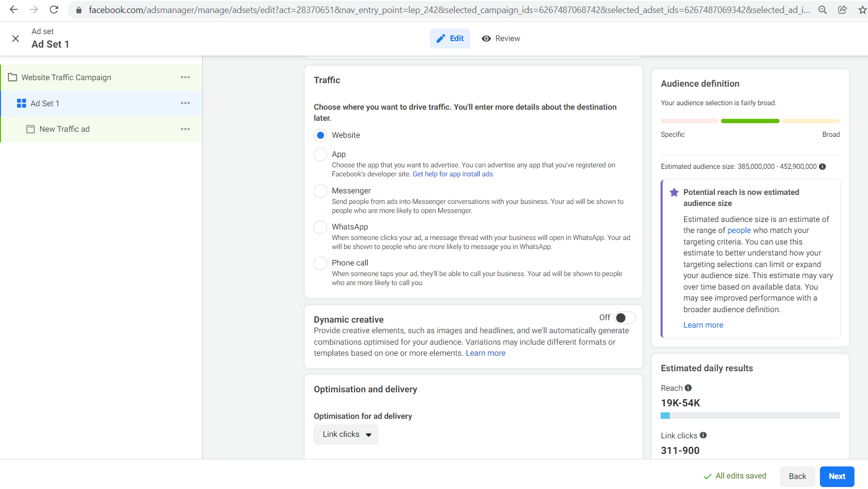Viewport: 868px width, 489px height.
Task: Toggle Dynamic creative on
Action: pos(625,318)
